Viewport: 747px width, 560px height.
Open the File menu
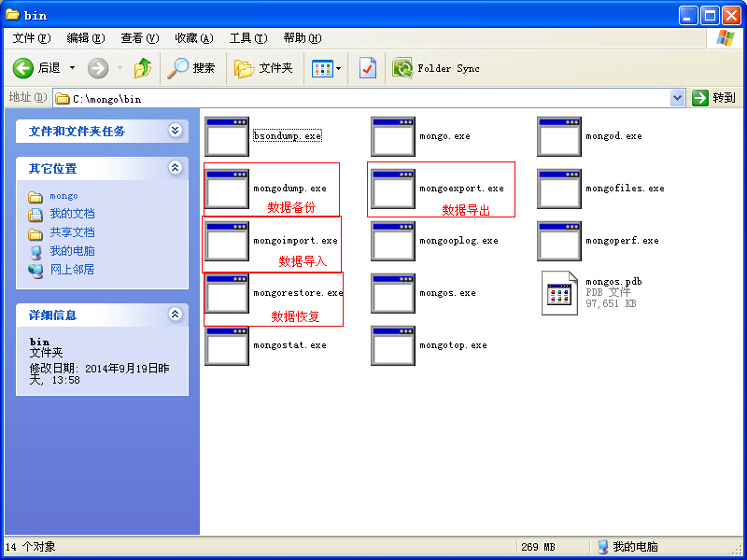[32, 38]
